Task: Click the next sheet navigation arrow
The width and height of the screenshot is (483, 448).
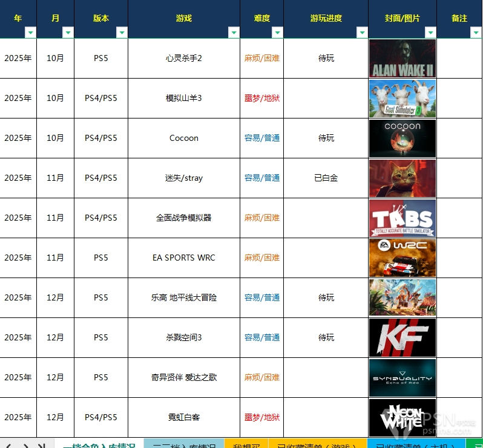Action: pyautogui.click(x=25, y=445)
